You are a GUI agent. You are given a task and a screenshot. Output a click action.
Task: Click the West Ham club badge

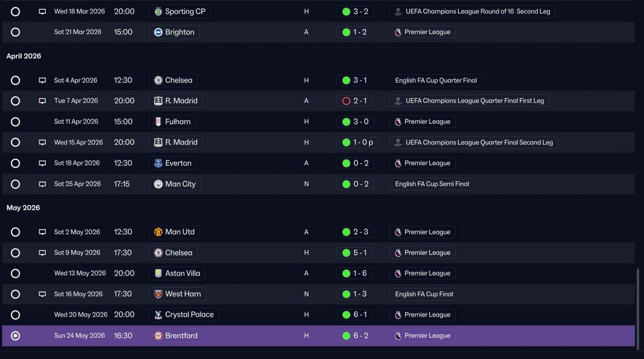pyautogui.click(x=158, y=294)
